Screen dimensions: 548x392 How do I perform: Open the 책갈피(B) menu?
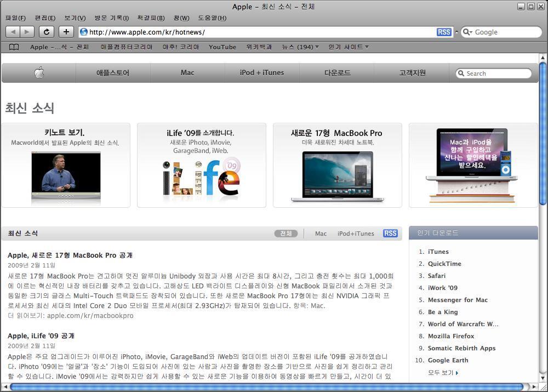click(151, 18)
